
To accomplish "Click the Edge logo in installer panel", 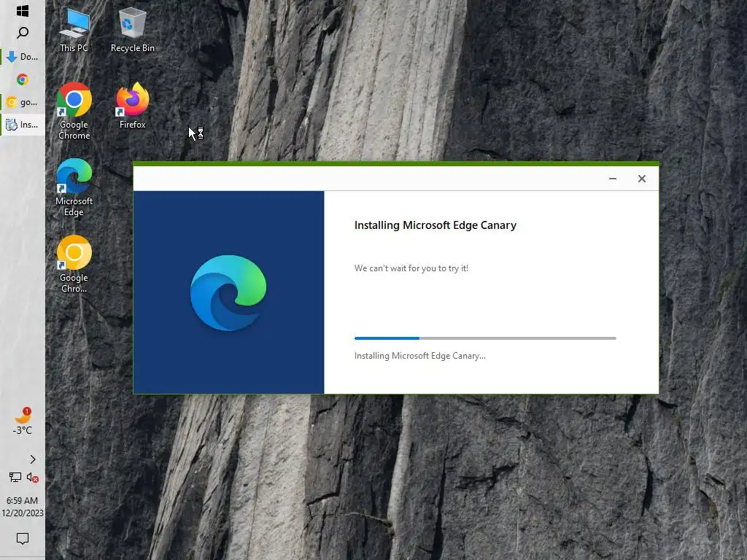I will (x=228, y=293).
